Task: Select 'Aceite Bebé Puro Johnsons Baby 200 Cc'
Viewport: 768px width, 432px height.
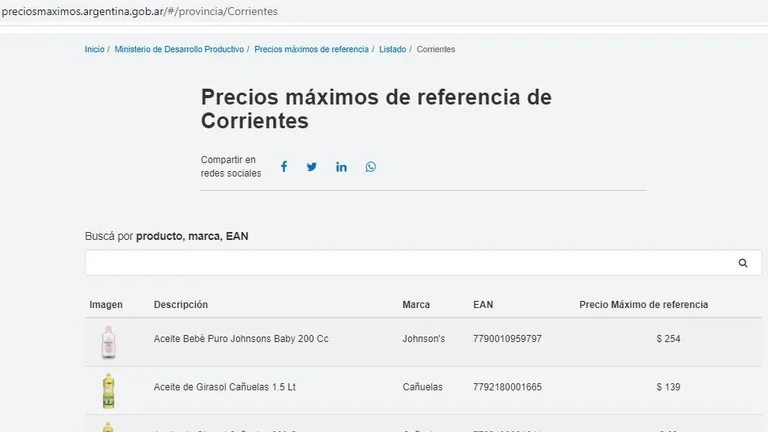Action: 241,338
